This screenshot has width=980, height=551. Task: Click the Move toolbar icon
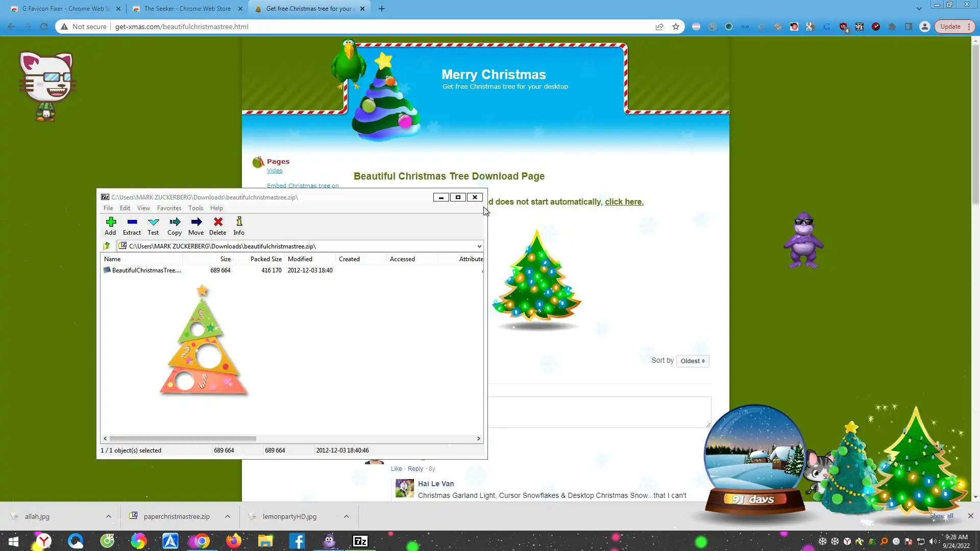(196, 226)
